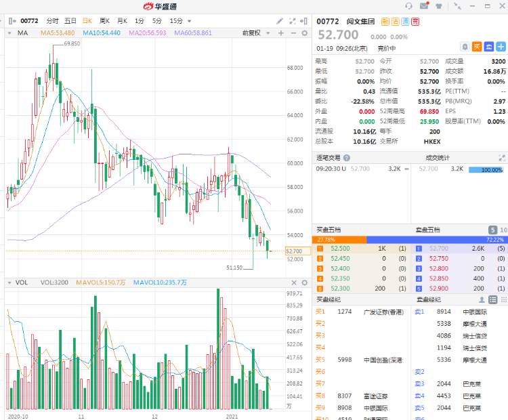Screen dimensions: 508x420
Task: Click the buy/sell ratio bar
Action: pyautogui.click(x=409, y=240)
